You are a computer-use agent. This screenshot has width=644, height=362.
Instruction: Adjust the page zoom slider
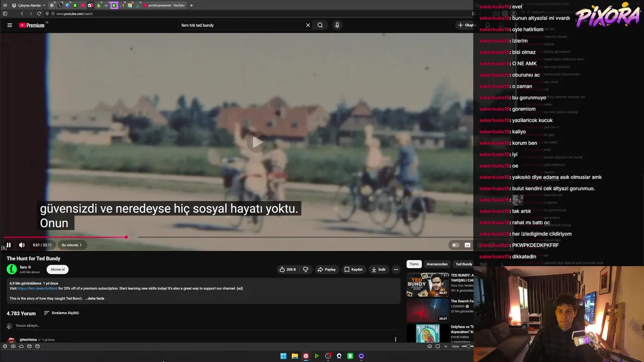point(467,346)
